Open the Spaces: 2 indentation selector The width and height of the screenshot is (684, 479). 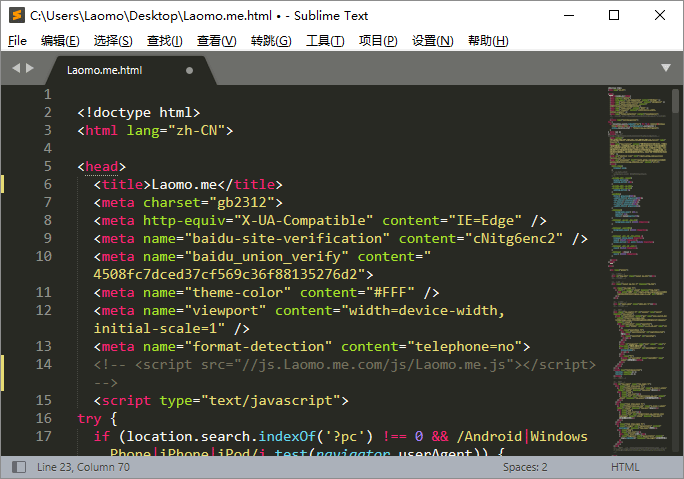coord(525,467)
